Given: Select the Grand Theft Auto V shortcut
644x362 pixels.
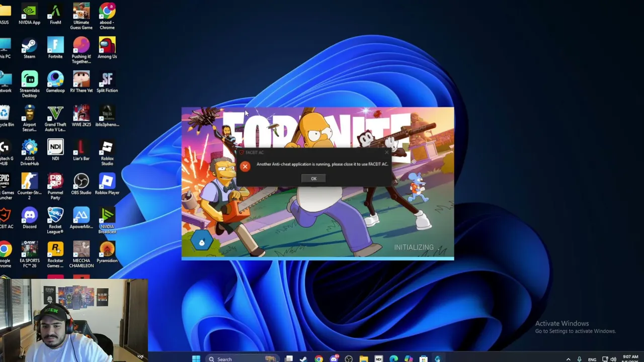Looking at the screenshot, I should (x=55, y=119).
